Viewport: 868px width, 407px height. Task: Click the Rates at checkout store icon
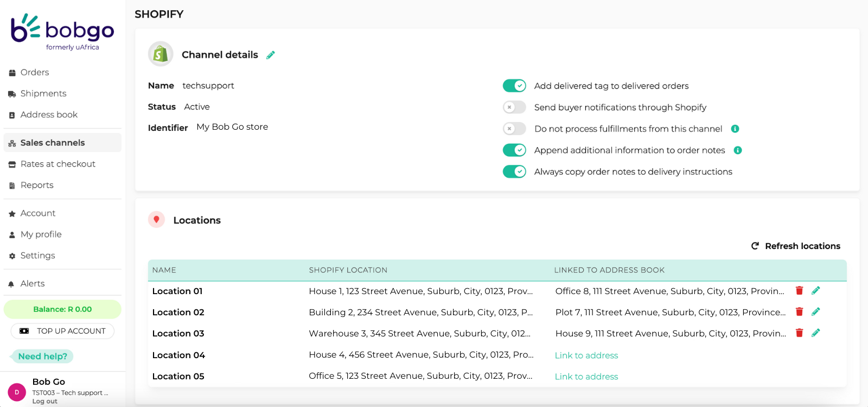[x=12, y=164]
